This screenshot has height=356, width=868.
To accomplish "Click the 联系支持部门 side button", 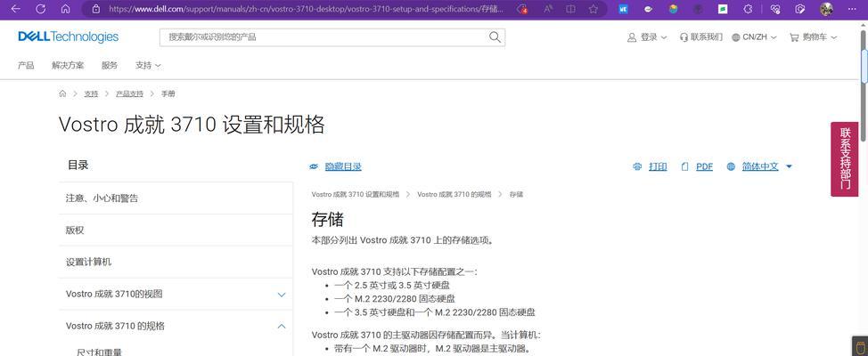I will [x=844, y=159].
